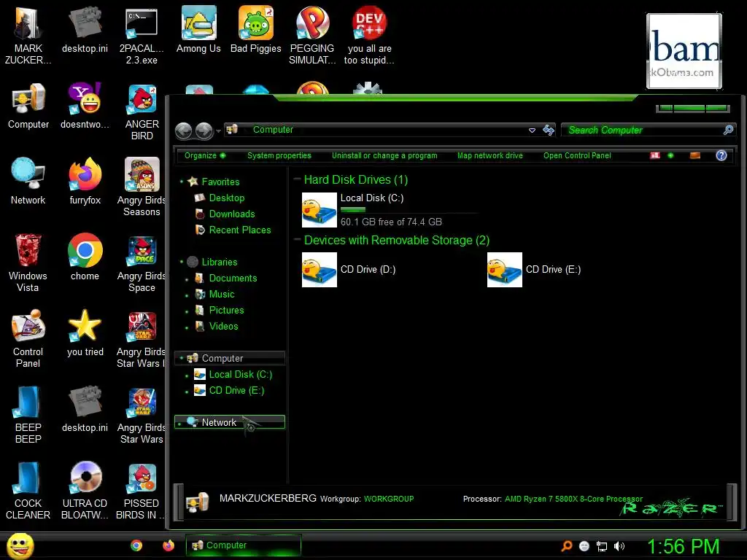Open Documents library
The height and width of the screenshot is (560, 747).
pos(233,278)
